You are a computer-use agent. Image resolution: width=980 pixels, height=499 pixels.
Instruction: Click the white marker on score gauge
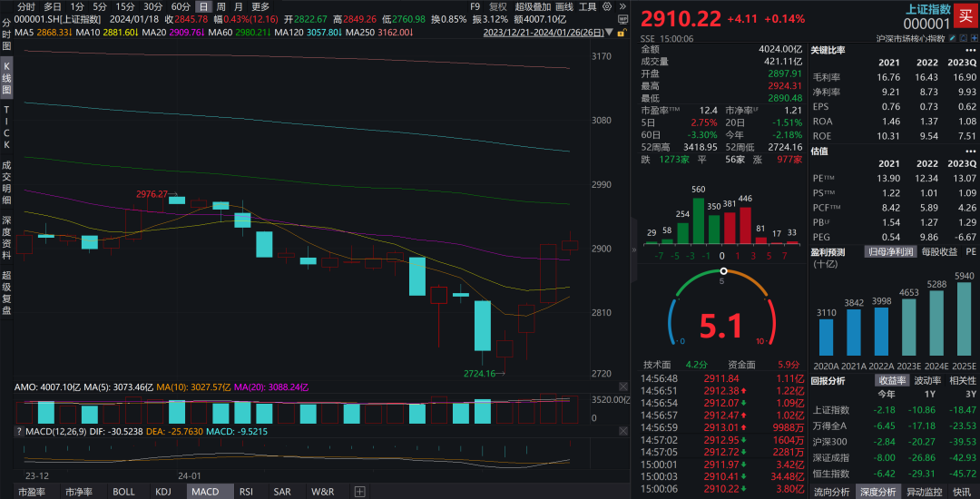(x=723, y=271)
